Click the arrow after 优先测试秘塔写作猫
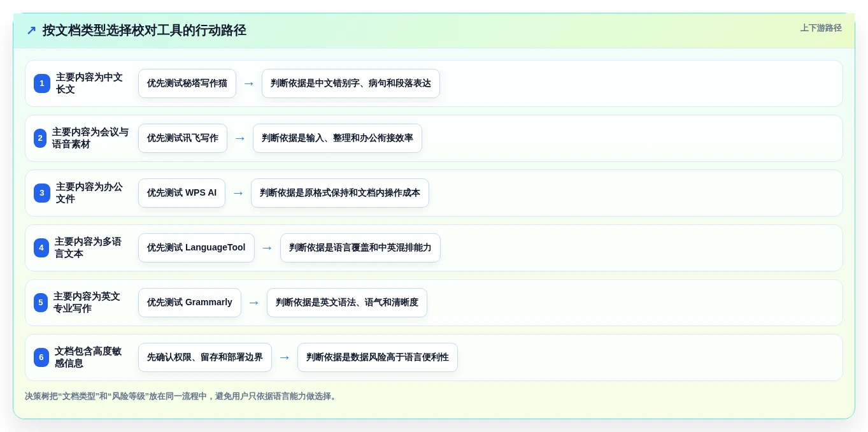Image resolution: width=868 pixels, height=432 pixels. (x=249, y=83)
